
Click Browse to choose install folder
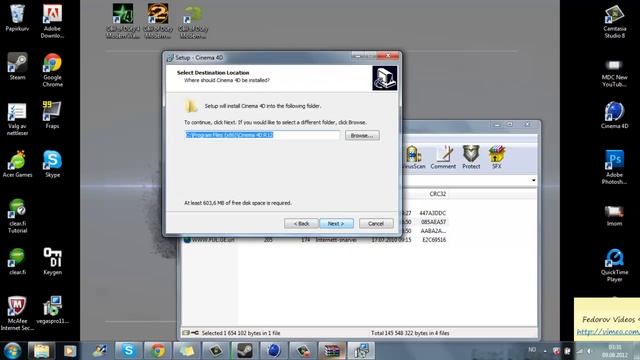tap(362, 135)
